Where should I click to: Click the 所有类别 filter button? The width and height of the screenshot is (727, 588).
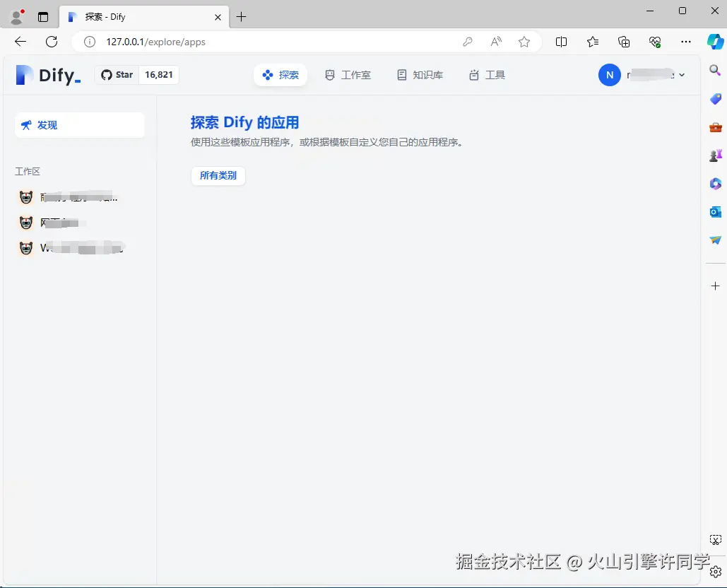(218, 175)
